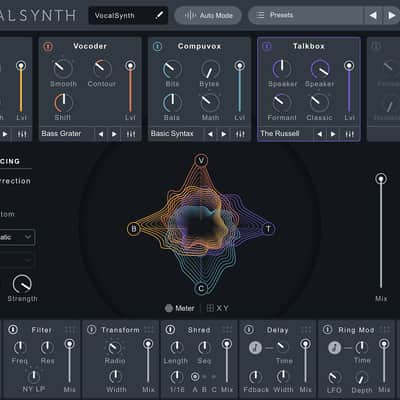Viewport: 400px width, 400px height.
Task: Select previous Vocoder preset before Bass Grater
Action: pyautogui.click(x=101, y=134)
